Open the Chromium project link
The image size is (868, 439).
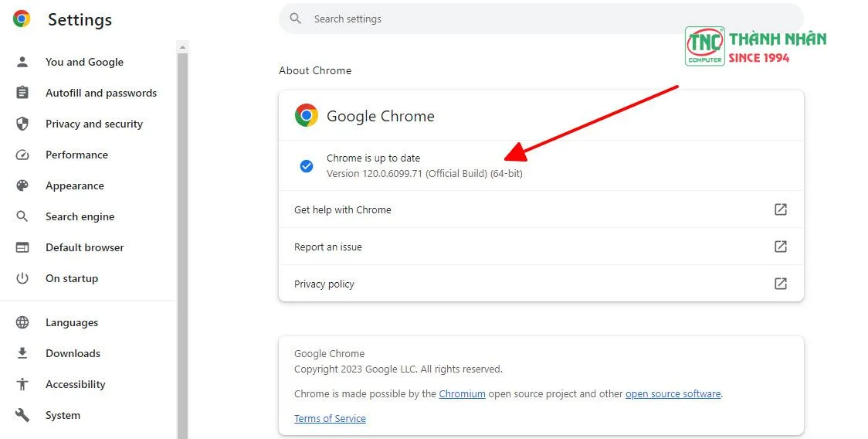point(462,394)
